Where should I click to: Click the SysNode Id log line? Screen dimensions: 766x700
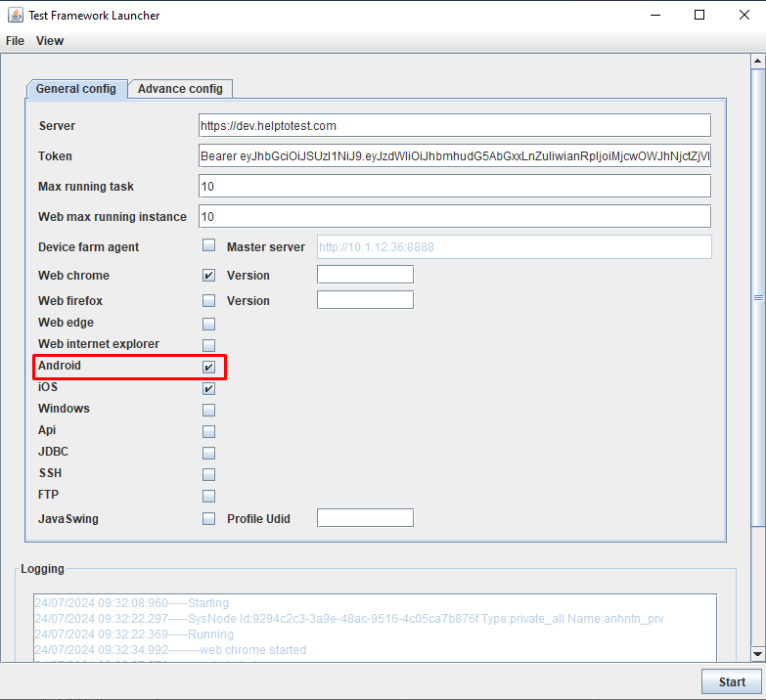coord(349,619)
